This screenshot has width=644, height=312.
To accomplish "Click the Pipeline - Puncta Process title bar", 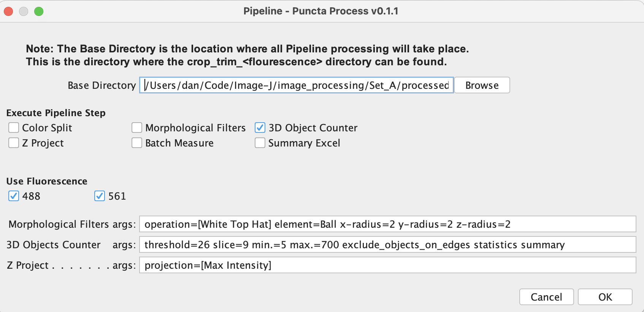I will [x=321, y=11].
